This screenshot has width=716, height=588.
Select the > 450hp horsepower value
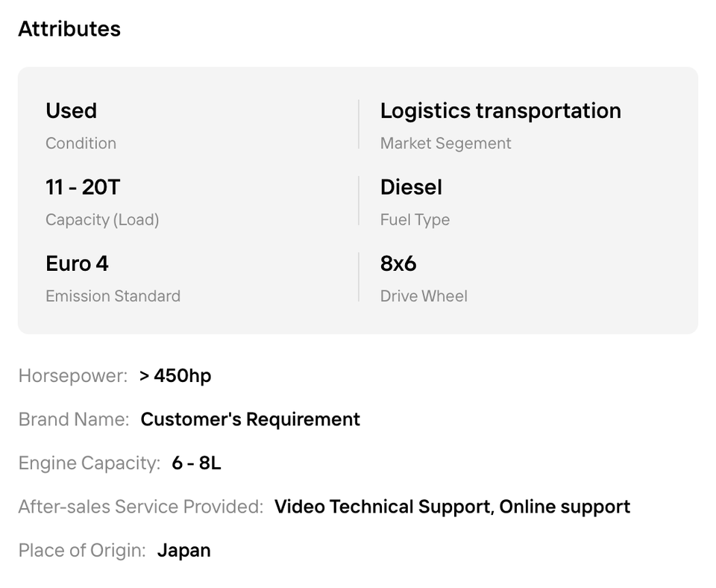tap(175, 376)
